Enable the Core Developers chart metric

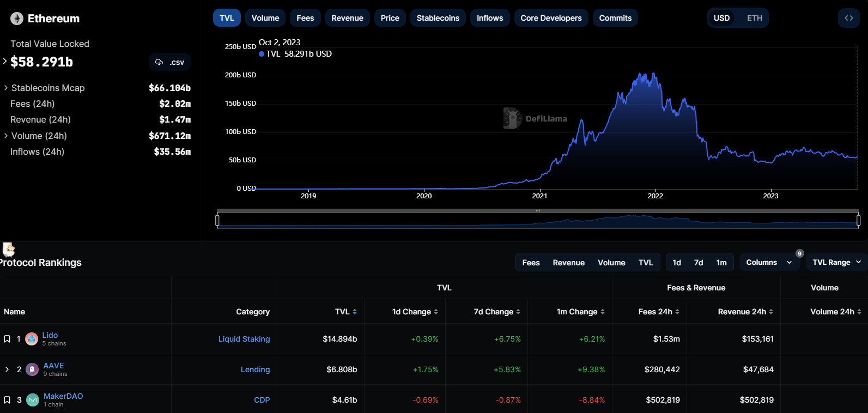coord(550,18)
